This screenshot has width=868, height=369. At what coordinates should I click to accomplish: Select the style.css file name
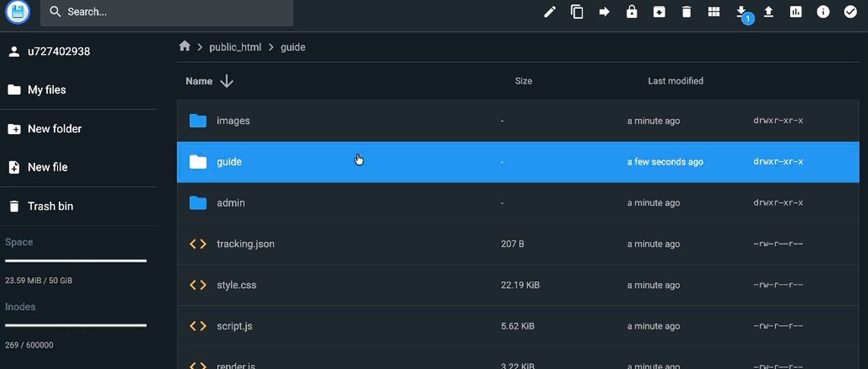237,285
